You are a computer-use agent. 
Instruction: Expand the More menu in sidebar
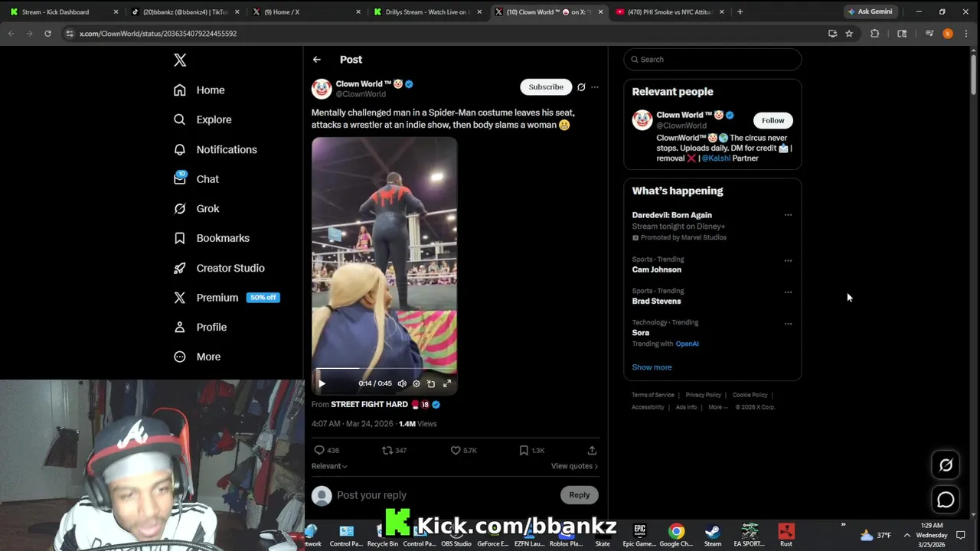[x=197, y=357]
